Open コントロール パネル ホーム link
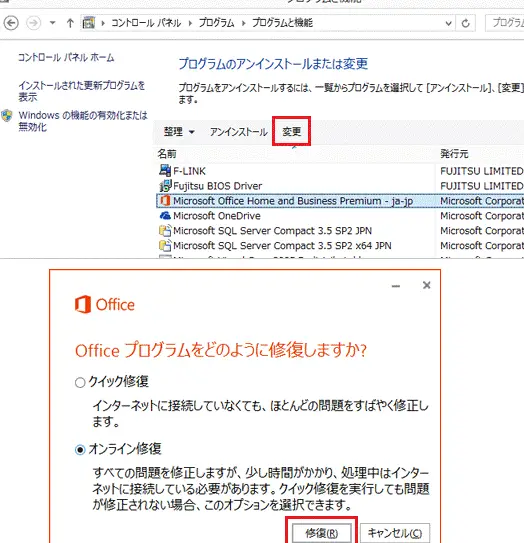524x543 pixels. click(66, 57)
